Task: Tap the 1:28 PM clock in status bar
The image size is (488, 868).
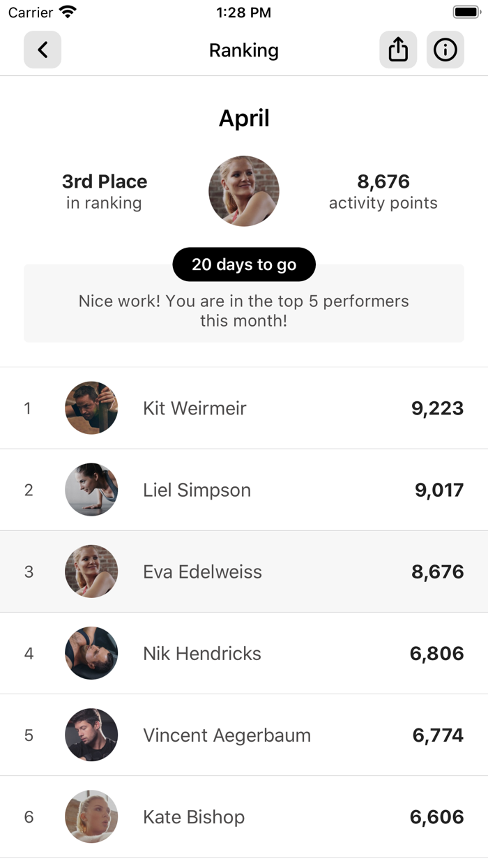Action: [x=243, y=12]
